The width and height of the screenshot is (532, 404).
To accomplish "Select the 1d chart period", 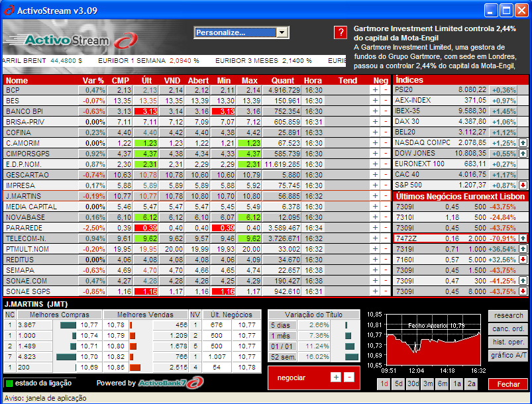I will 384,384.
